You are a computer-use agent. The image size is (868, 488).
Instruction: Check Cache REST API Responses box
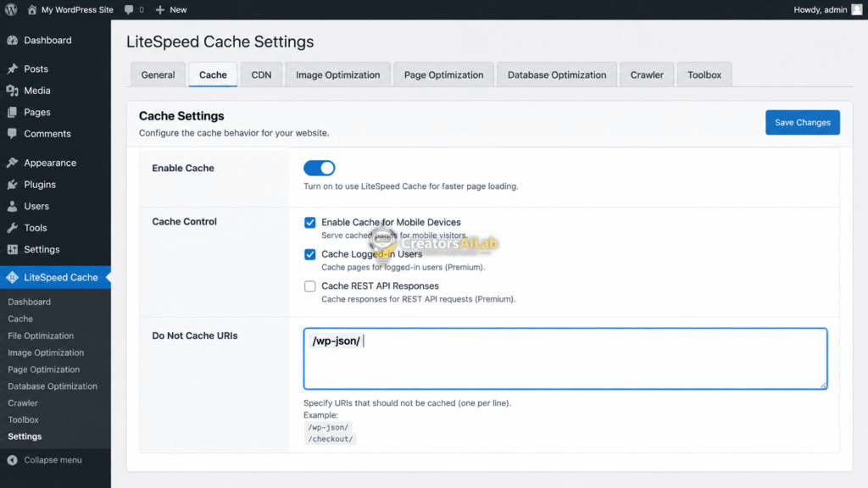click(x=310, y=286)
